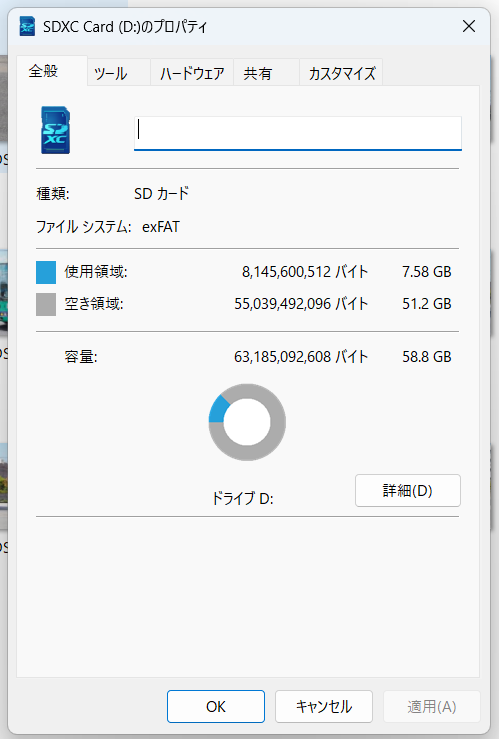This screenshot has height=739, width=499.
Task: Open the ハードウェア tab
Action: tap(192, 74)
